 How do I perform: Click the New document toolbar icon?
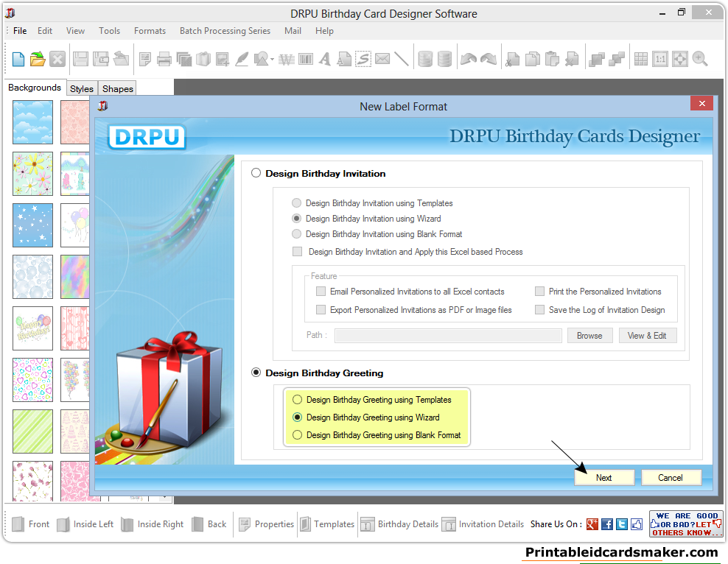tap(18, 60)
